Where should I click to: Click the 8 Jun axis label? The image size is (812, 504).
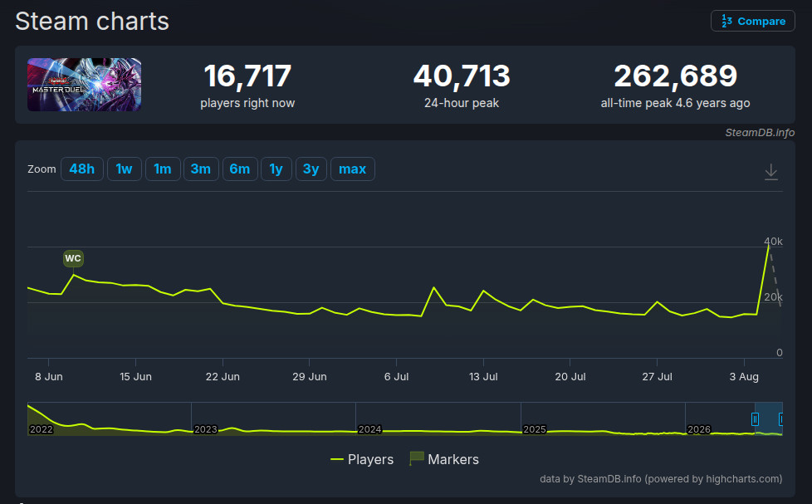click(x=49, y=377)
